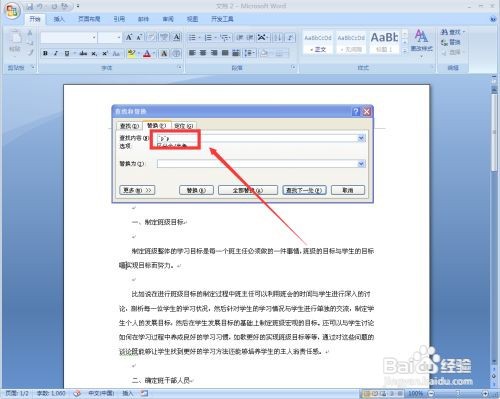This screenshot has width=500, height=399.
Task: Align text left in the ribbon
Action: pos(192,53)
